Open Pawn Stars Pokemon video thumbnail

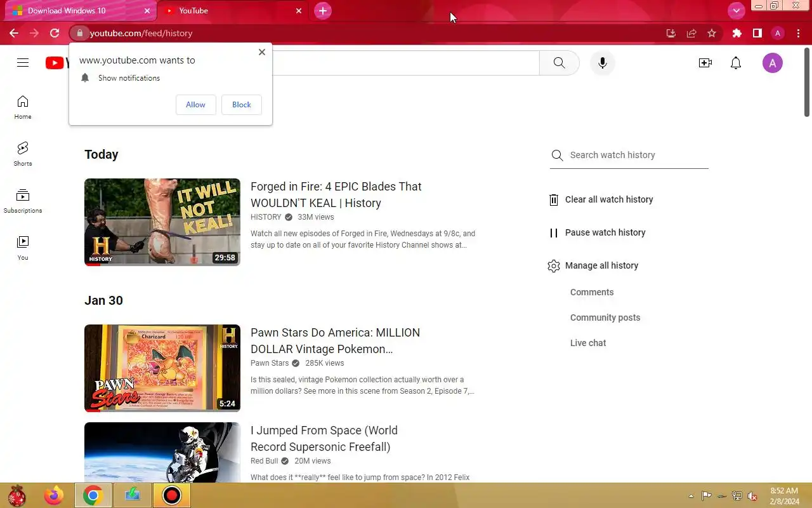(162, 368)
